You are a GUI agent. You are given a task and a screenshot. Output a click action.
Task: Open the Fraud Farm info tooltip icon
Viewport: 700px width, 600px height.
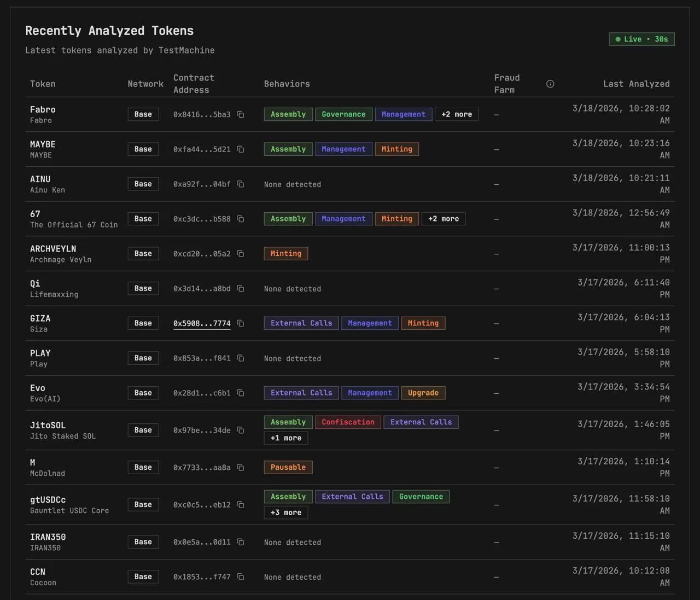(550, 84)
